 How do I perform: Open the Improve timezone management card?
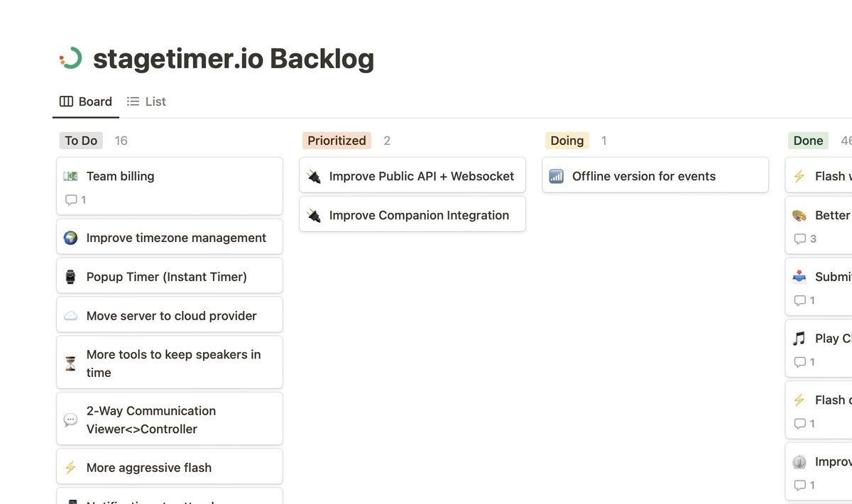point(176,238)
